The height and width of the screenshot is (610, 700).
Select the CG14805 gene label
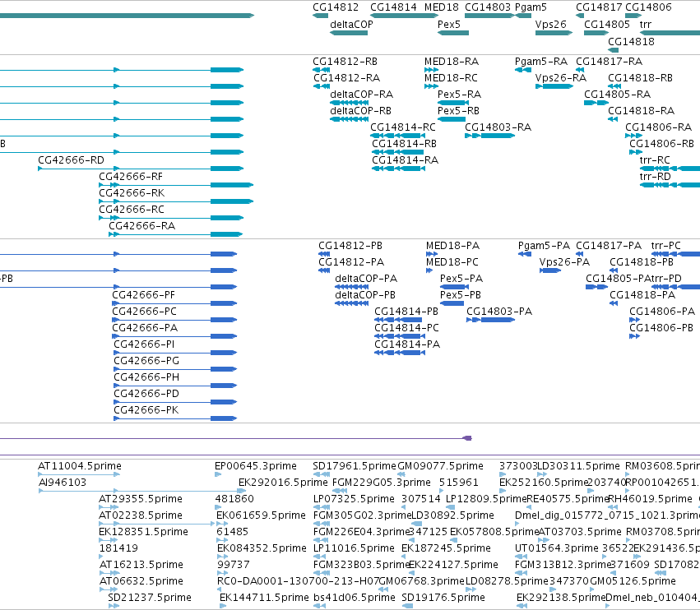(x=607, y=24)
